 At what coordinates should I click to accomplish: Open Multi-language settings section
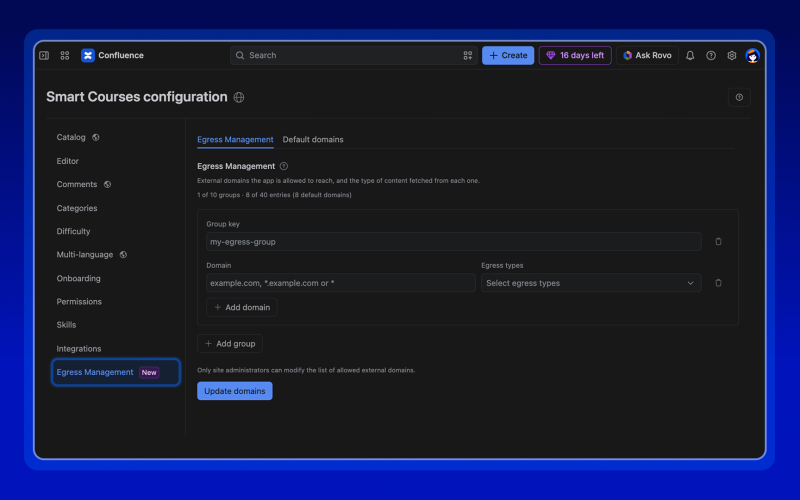point(85,255)
